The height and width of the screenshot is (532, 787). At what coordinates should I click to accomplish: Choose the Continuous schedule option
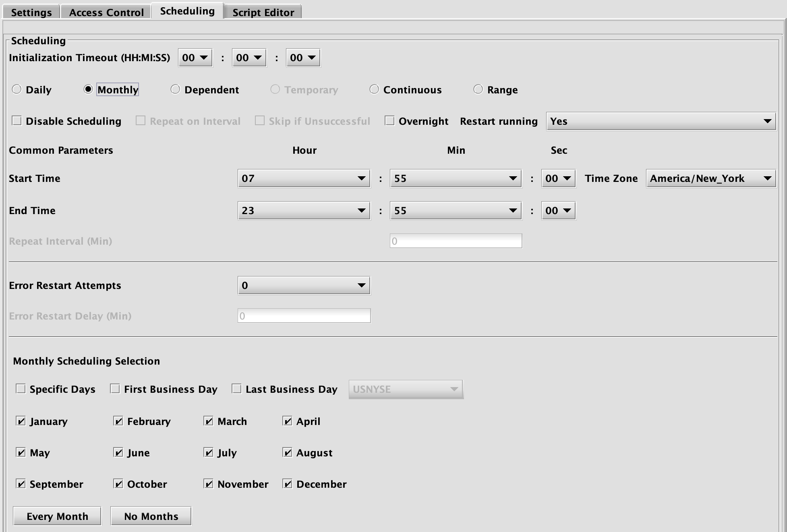pyautogui.click(x=374, y=89)
